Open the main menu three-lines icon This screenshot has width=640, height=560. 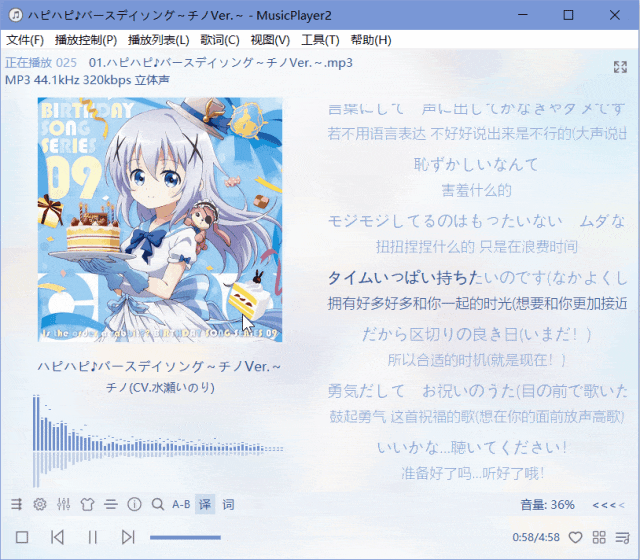pyautogui.click(x=111, y=504)
